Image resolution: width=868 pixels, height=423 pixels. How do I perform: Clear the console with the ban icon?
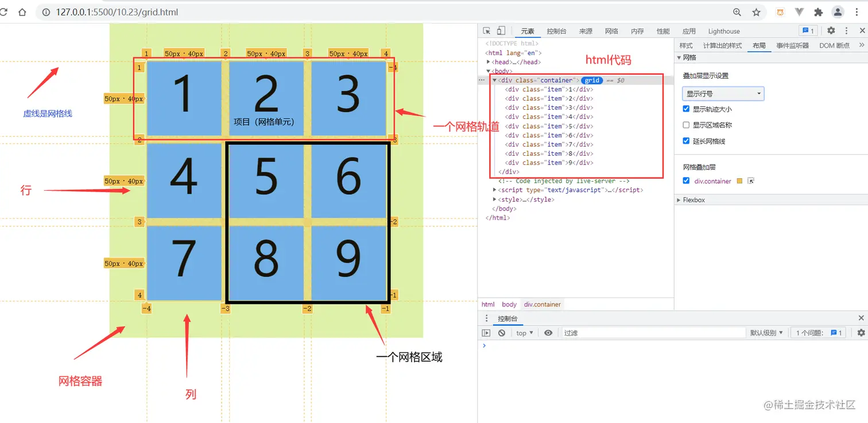click(502, 333)
